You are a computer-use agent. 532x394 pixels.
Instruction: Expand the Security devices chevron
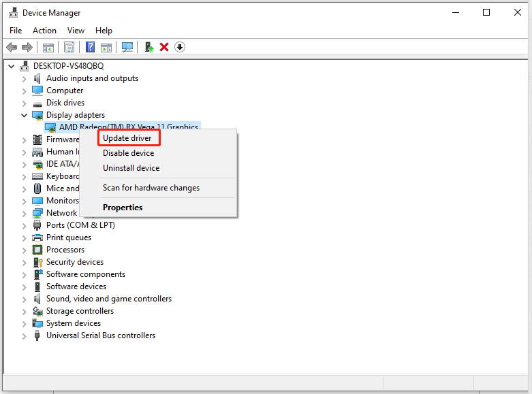[24, 263]
